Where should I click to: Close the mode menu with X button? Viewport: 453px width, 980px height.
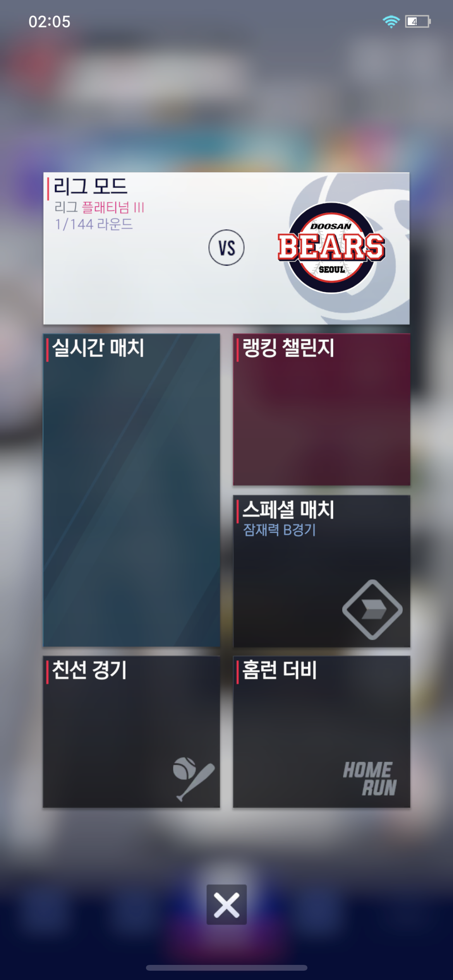pyautogui.click(x=226, y=905)
